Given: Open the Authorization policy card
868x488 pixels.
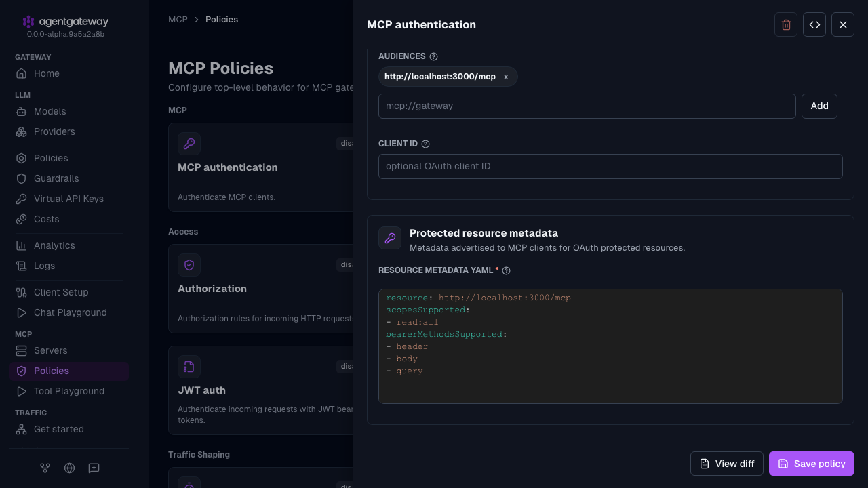Looking at the screenshot, I should coord(260,289).
